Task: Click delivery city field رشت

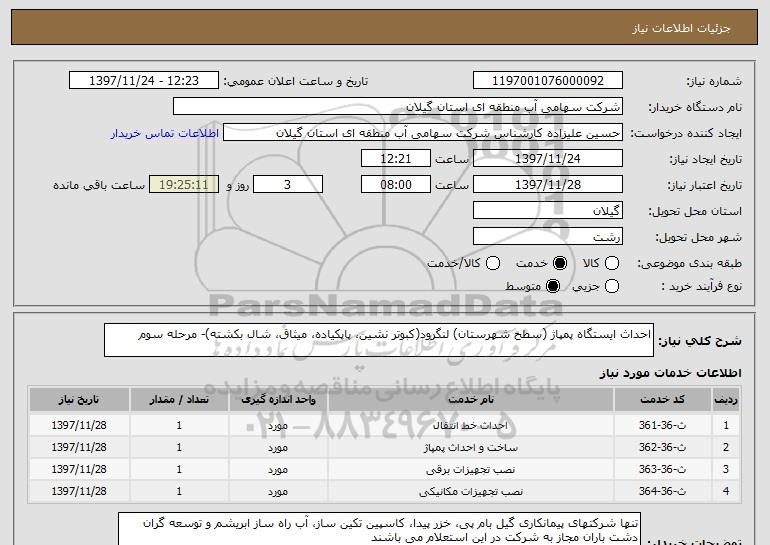Action: pyautogui.click(x=548, y=237)
